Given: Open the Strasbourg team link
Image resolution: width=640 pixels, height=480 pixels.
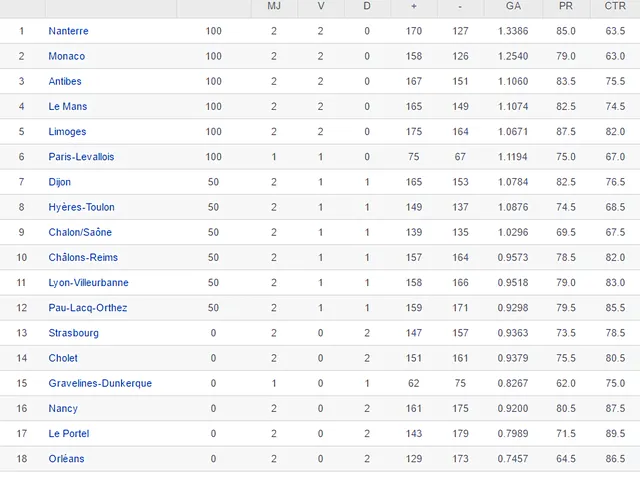Looking at the screenshot, I should coord(73,333).
